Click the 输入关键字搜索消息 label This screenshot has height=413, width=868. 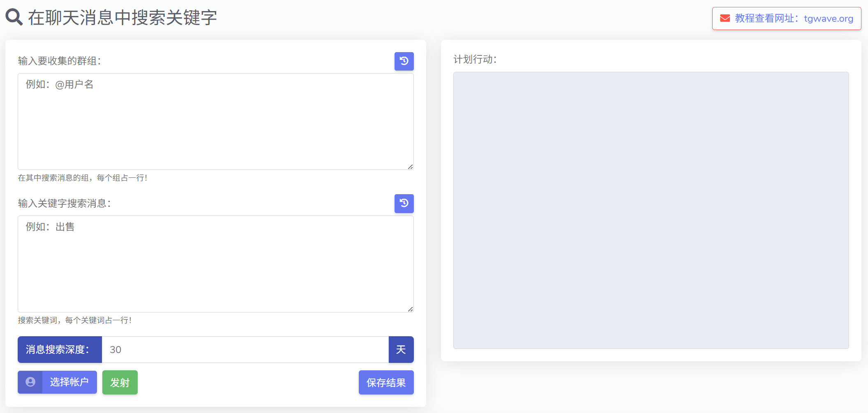65,204
